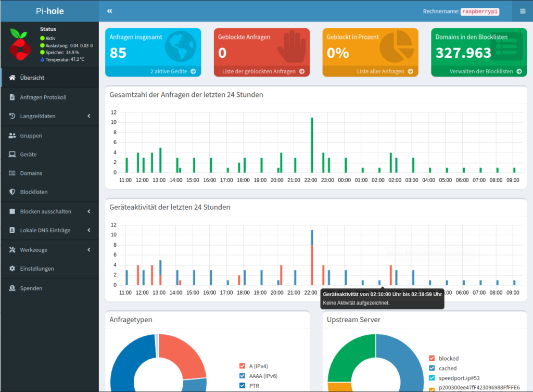Viewport: 533px width, 392px height.
Task: Toggle the cached legend checkbox
Action: [432, 368]
